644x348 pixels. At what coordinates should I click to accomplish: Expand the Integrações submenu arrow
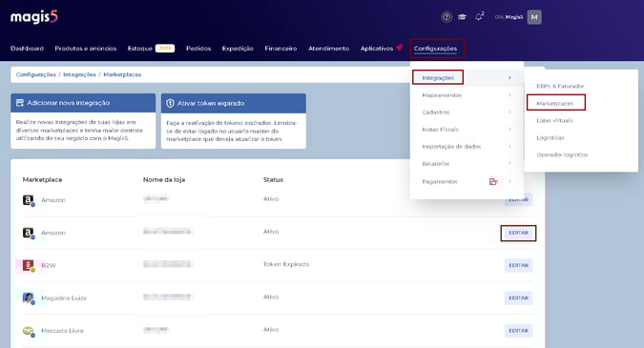click(509, 78)
